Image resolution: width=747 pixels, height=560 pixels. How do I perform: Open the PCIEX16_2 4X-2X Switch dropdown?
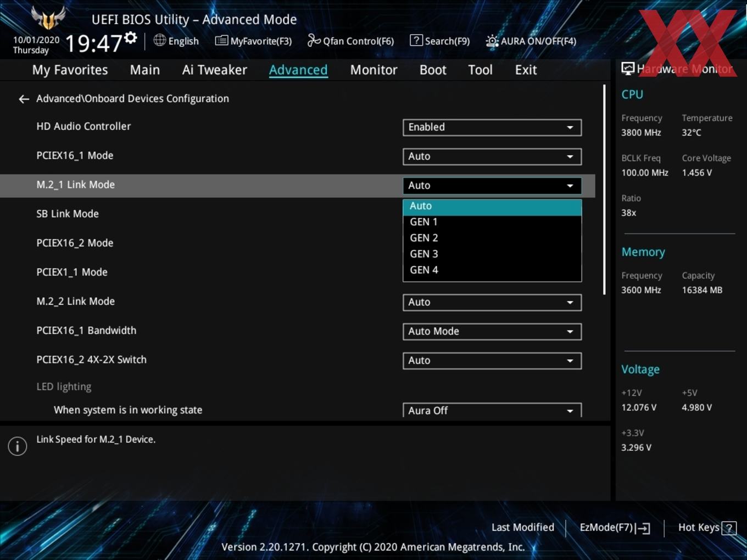click(492, 361)
